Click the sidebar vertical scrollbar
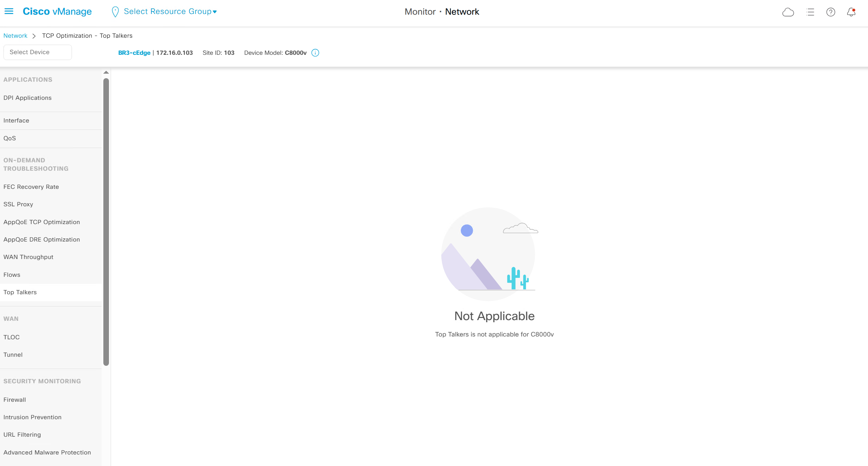 coord(106,222)
